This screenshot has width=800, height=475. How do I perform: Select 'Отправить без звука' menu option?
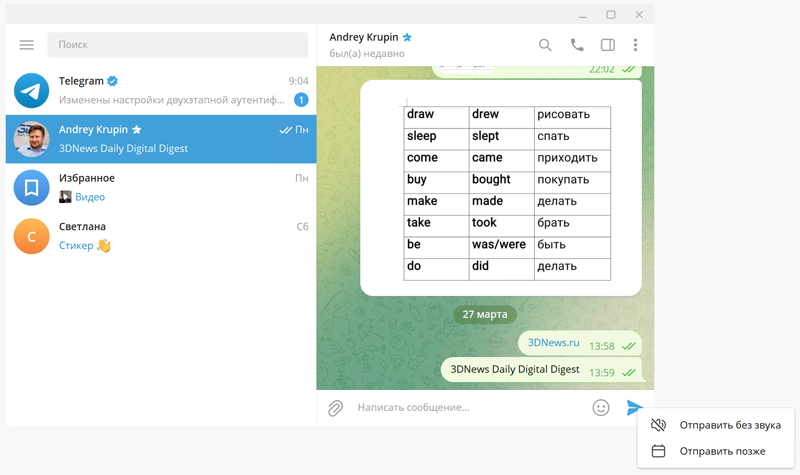[x=729, y=425]
